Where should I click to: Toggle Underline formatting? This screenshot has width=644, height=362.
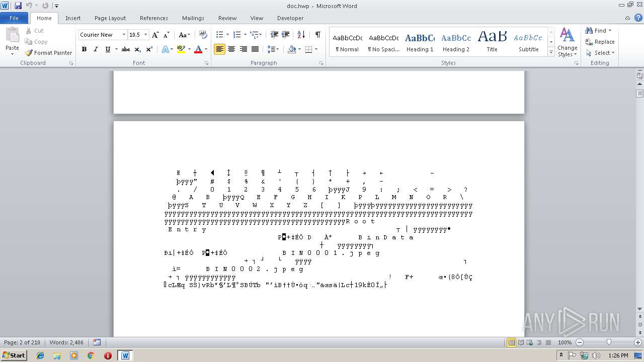(107, 49)
